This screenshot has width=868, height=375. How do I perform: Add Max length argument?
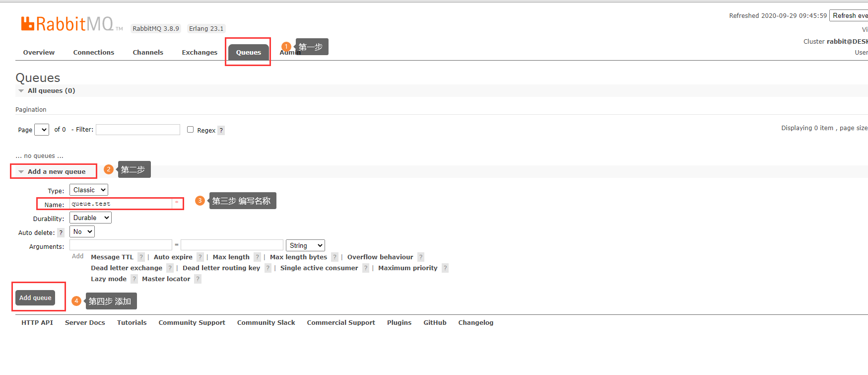231,257
